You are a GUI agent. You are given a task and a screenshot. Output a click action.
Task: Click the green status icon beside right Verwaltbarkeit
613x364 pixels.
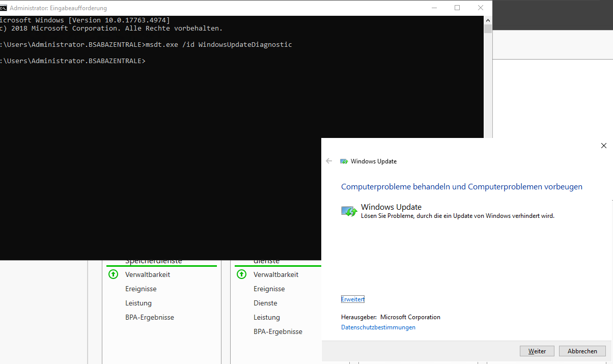click(x=242, y=274)
